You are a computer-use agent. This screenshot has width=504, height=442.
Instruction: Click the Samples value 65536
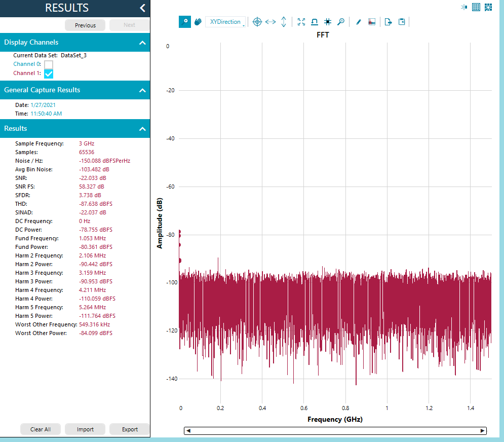87,152
